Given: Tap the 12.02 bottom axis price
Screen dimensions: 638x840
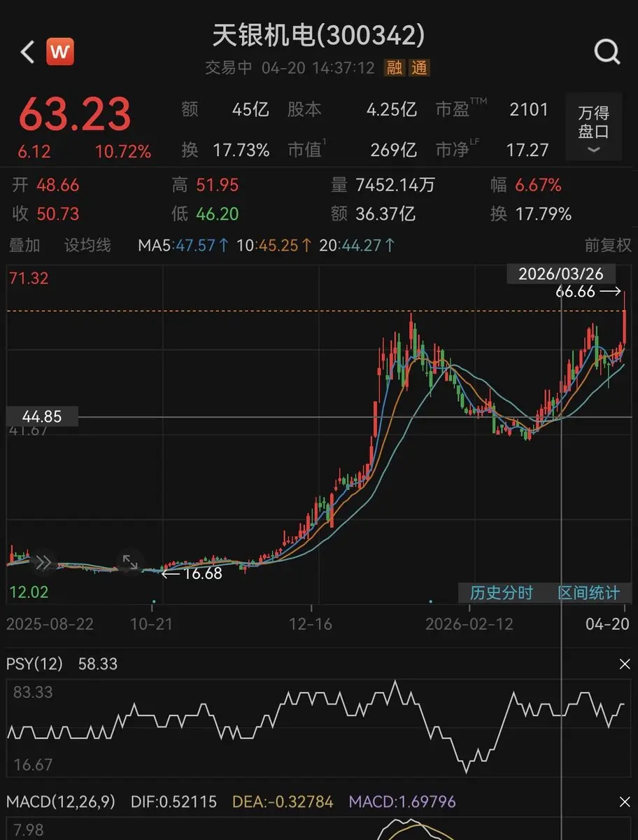Looking at the screenshot, I should 29,592.
